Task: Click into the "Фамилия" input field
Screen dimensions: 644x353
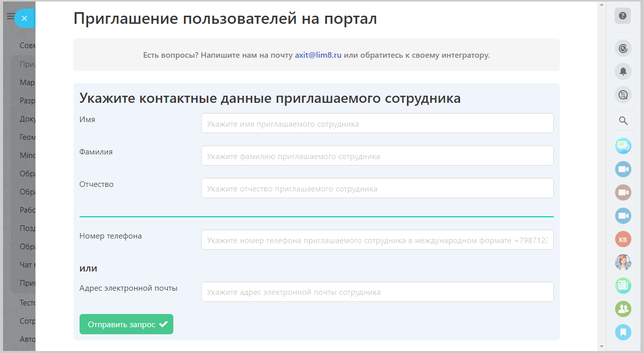Action: tap(377, 156)
